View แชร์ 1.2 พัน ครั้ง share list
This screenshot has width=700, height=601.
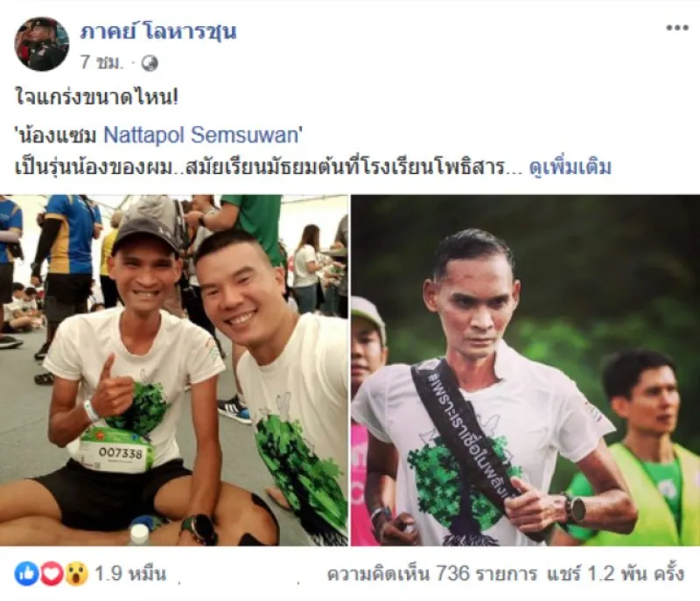615,573
